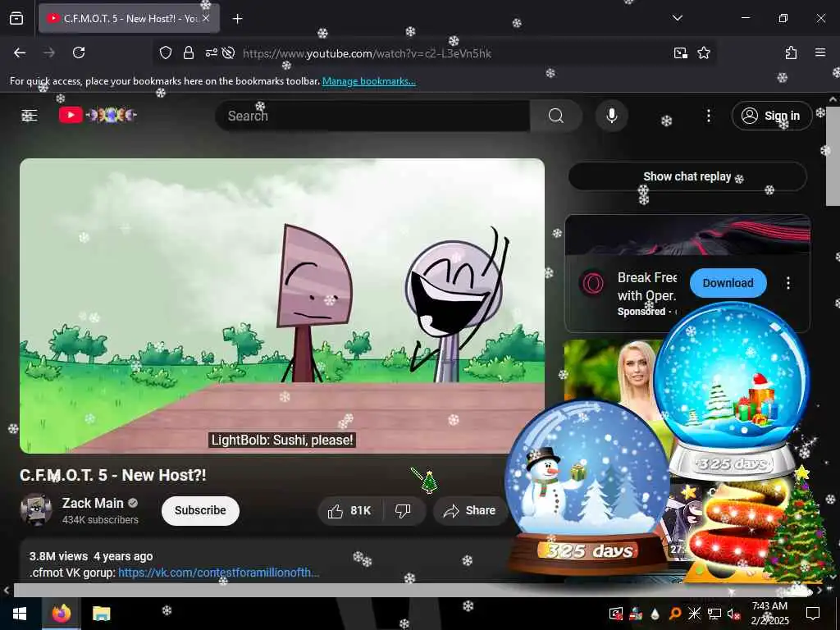This screenshot has height=630, width=840.
Task: Dislike this video
Action: [403, 510]
